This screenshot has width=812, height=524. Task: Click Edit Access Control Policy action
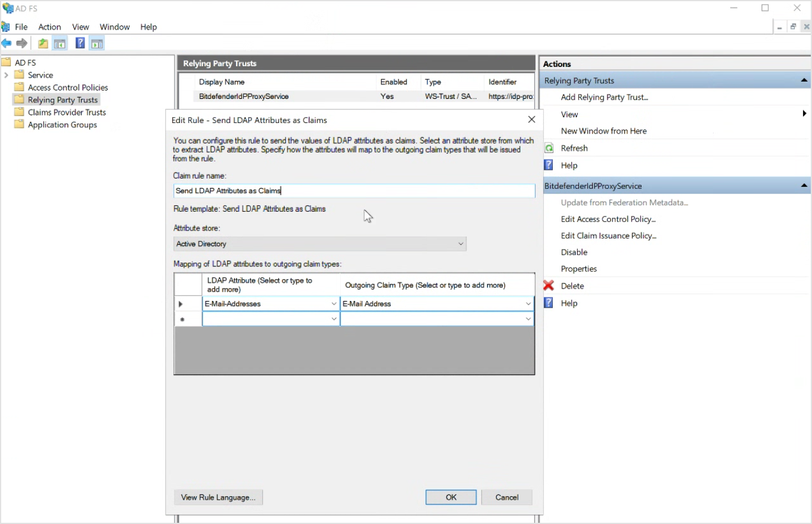tap(608, 219)
